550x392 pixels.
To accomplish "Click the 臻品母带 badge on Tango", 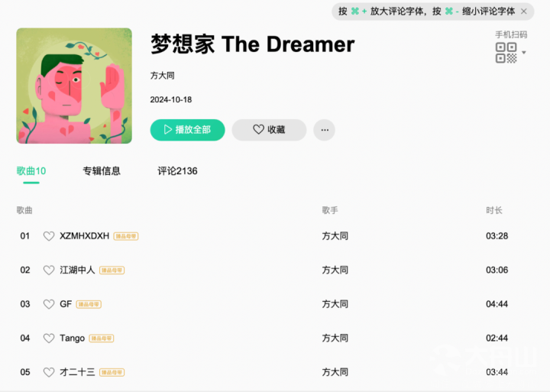I will coord(102,339).
